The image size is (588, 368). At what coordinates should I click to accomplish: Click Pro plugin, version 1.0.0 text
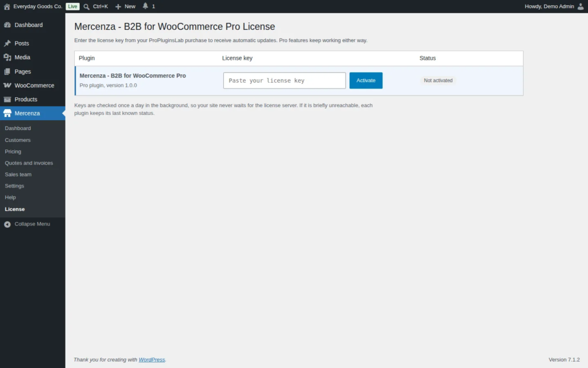108,85
